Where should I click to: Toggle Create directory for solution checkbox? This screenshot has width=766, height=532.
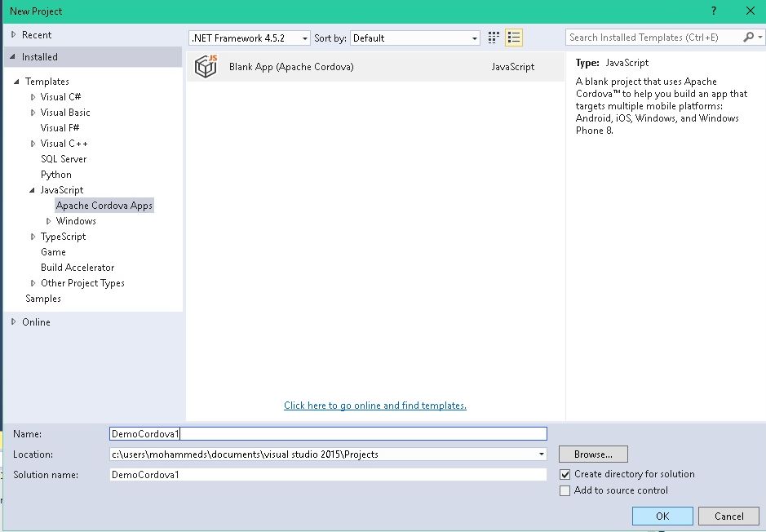pyautogui.click(x=565, y=474)
